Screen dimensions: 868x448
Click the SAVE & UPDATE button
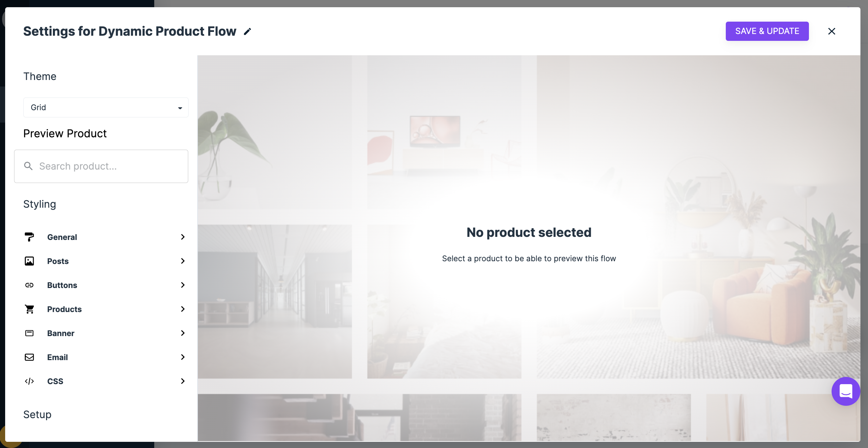pyautogui.click(x=767, y=31)
